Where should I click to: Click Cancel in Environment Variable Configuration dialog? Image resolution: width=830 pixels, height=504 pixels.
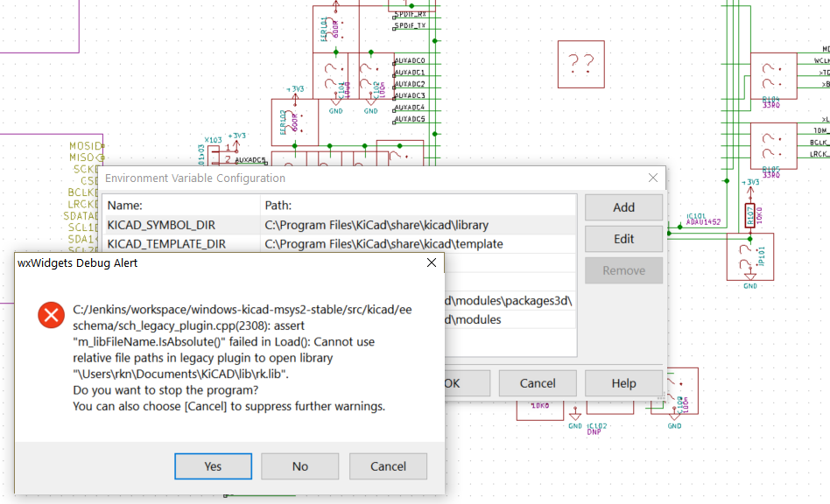point(538,383)
